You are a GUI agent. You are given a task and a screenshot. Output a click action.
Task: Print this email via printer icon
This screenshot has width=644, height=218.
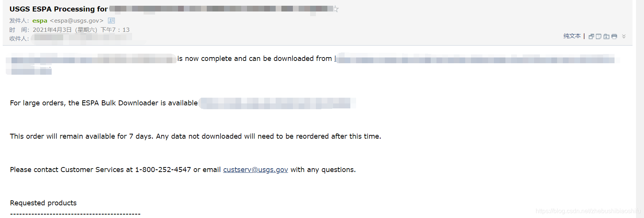tap(614, 36)
